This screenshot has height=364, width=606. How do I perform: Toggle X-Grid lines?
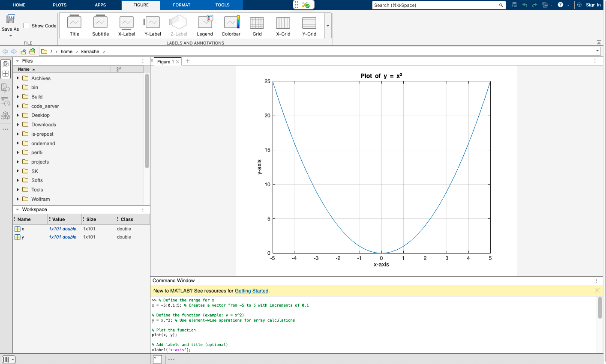pyautogui.click(x=283, y=26)
